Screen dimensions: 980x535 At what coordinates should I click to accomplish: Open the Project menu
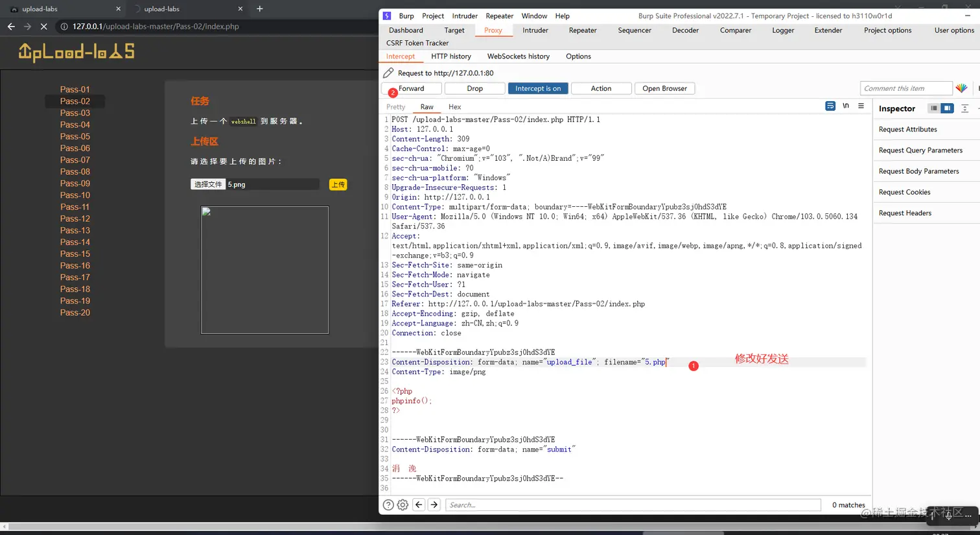point(433,16)
